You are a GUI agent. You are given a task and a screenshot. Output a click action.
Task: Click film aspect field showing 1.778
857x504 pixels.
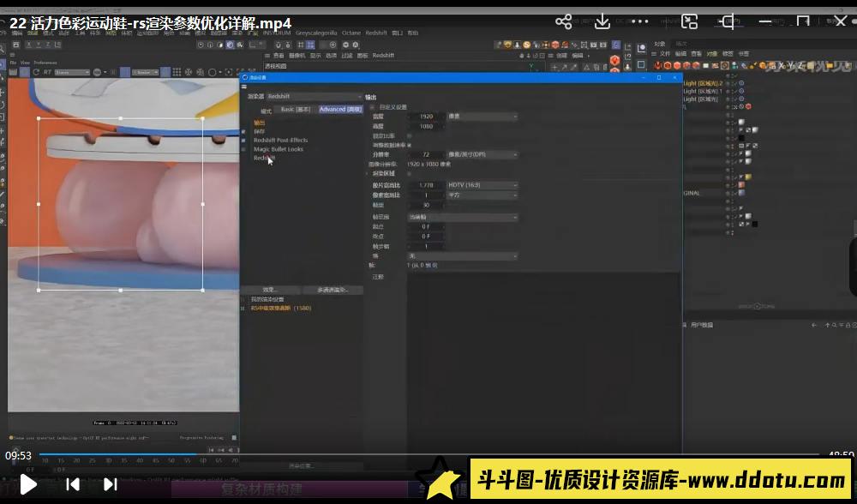point(426,185)
